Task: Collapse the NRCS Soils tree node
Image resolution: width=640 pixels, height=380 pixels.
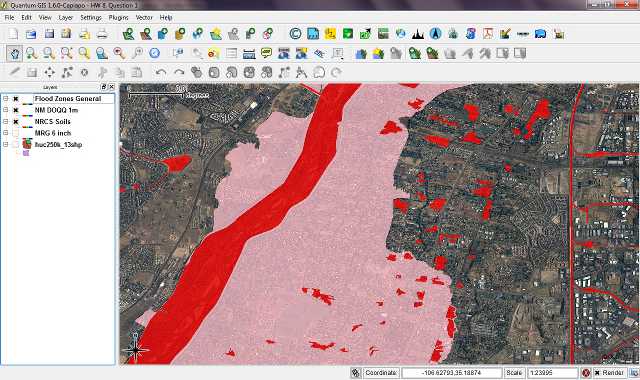Action: click(x=6, y=121)
